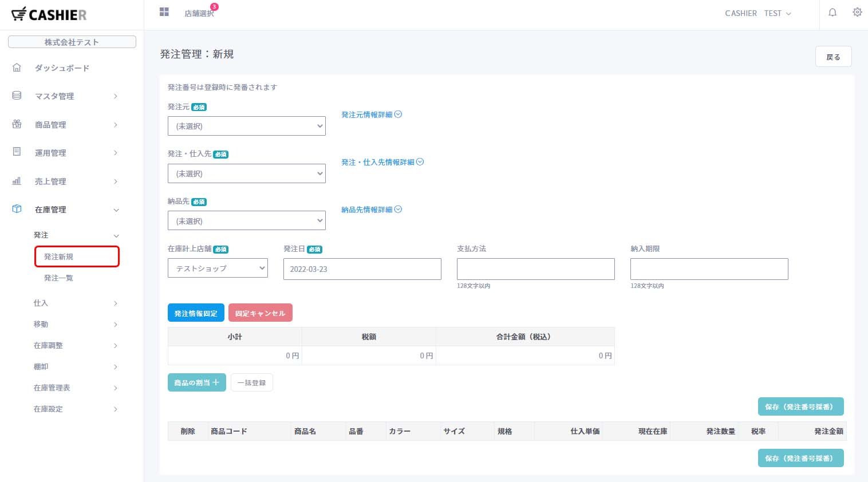Viewport: 868px width, 482px height.
Task: Click circle arrow icon beside 納品先情報詳細
Action: [x=399, y=210]
